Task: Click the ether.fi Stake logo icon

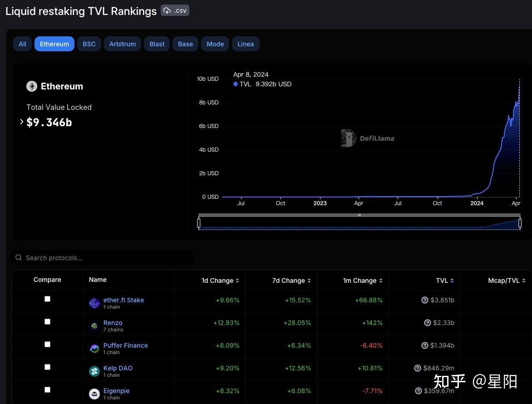Action: (94, 303)
